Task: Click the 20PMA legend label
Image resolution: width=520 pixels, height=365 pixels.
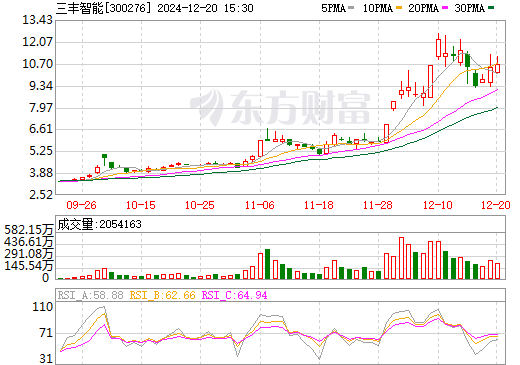Action: click(x=423, y=8)
